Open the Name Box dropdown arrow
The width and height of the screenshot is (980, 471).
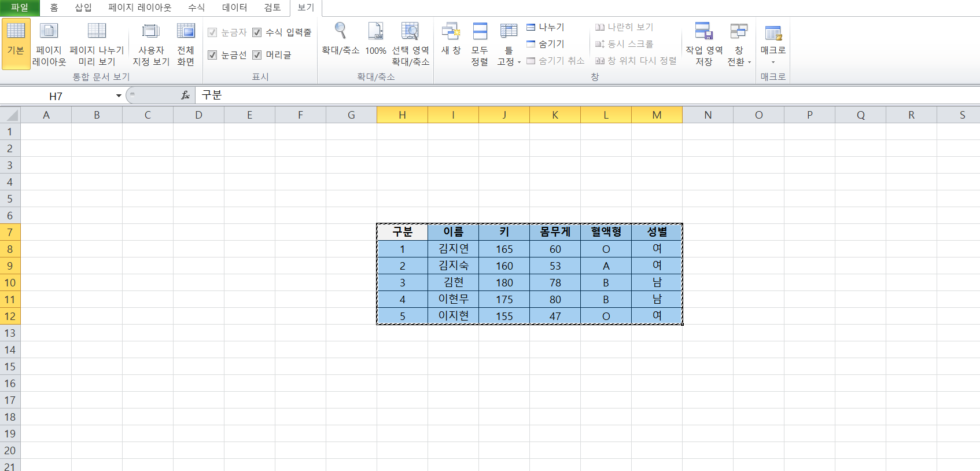pos(119,95)
